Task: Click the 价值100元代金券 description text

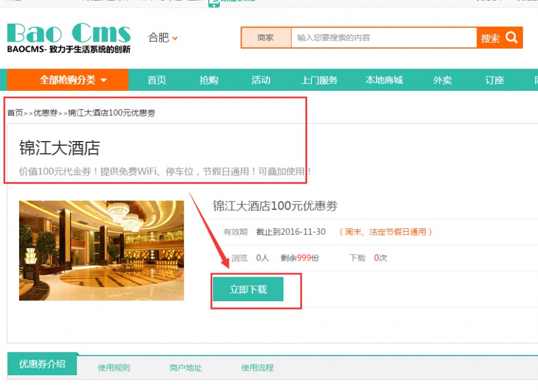Action: tap(165, 171)
